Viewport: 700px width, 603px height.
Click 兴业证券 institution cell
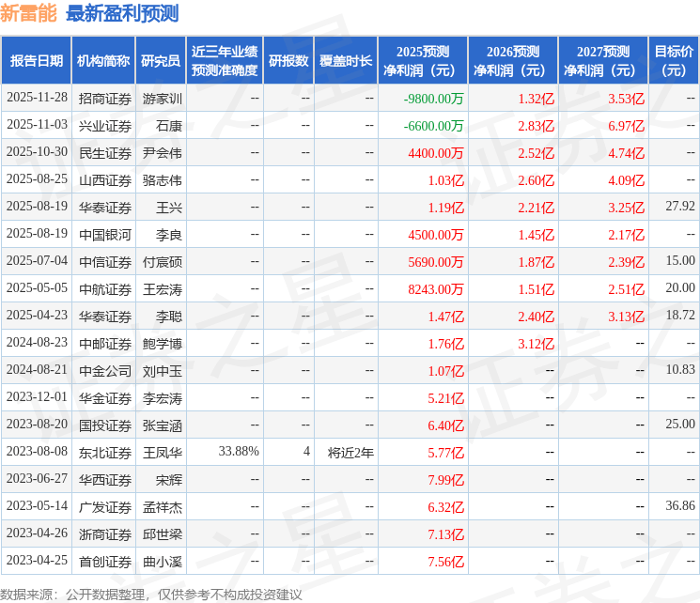click(x=105, y=126)
